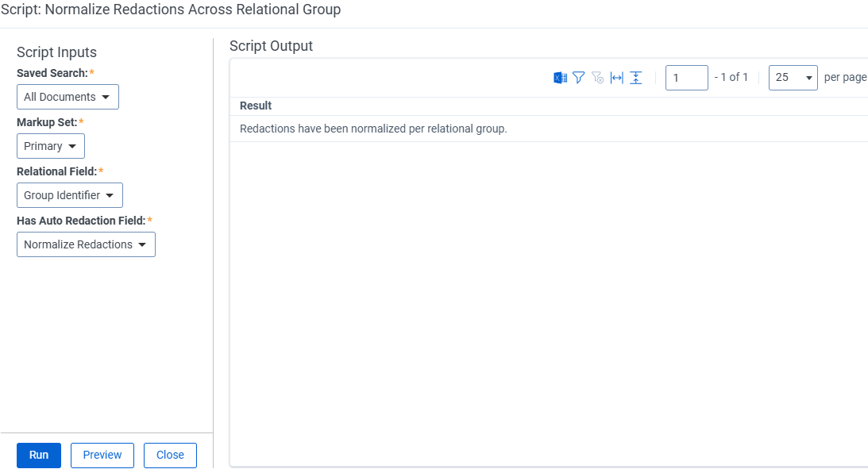Select the 'Redactions have been normalized' result row

pyautogui.click(x=549, y=129)
